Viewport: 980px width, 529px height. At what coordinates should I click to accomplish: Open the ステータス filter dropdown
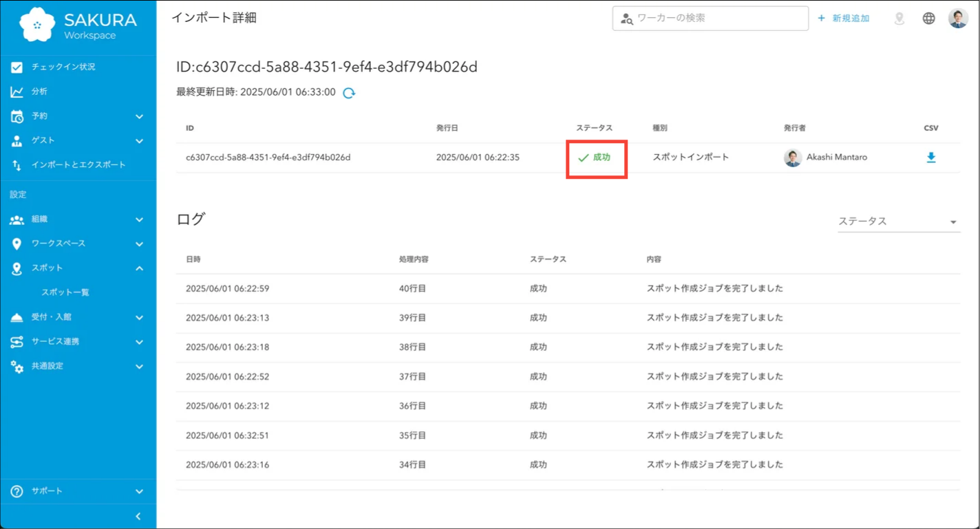point(898,222)
